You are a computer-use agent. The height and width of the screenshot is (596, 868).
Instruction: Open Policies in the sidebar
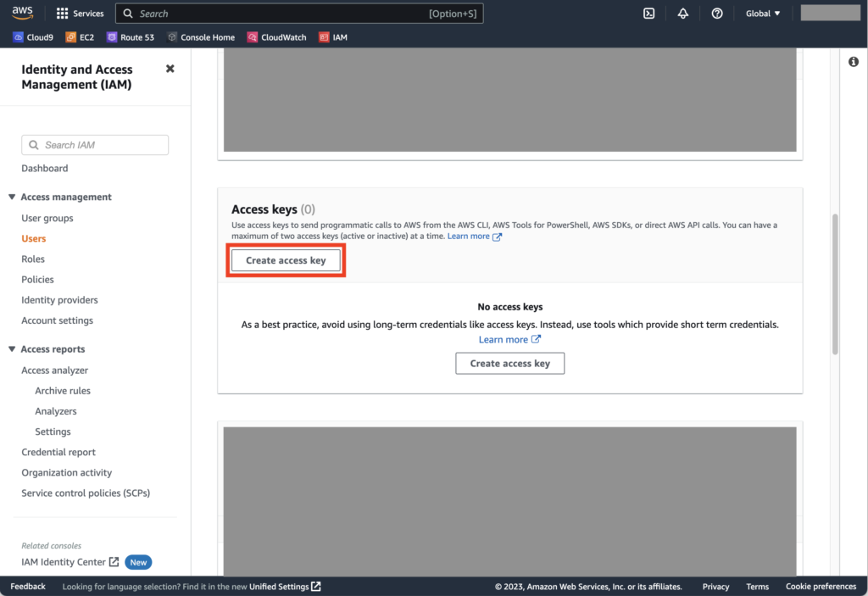coord(37,280)
